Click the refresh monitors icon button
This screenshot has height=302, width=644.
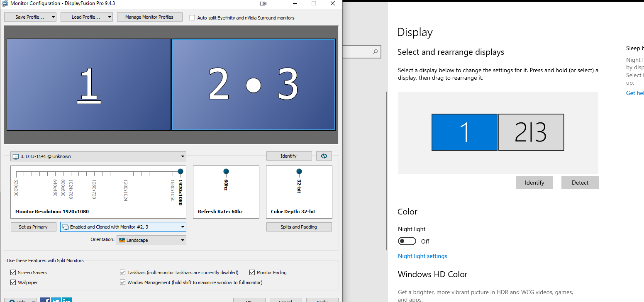click(324, 156)
